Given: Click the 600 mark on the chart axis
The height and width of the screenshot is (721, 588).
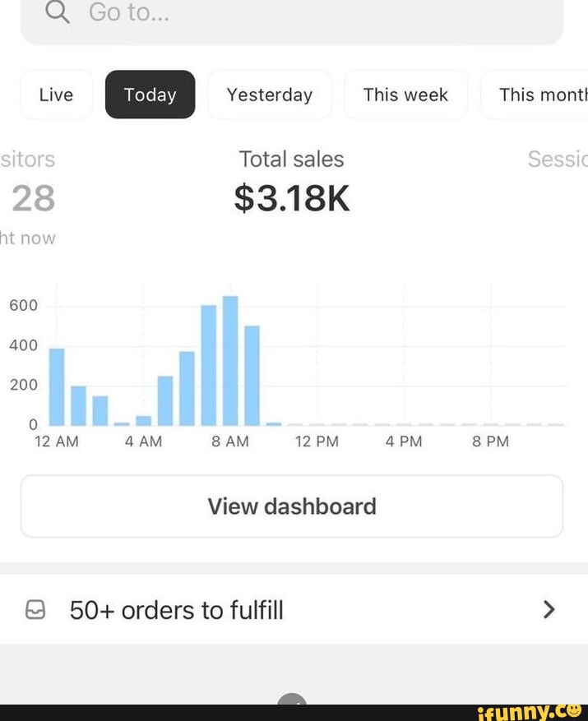Looking at the screenshot, I should (22, 304).
